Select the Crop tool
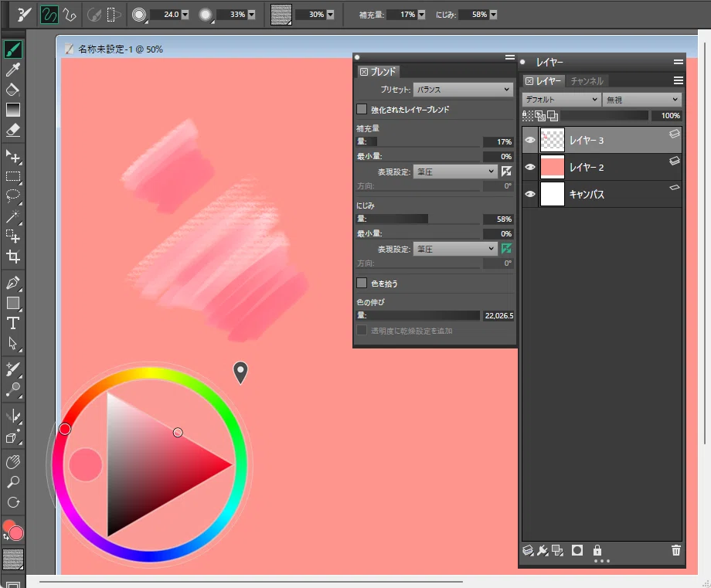The width and height of the screenshot is (711, 588). coord(12,257)
